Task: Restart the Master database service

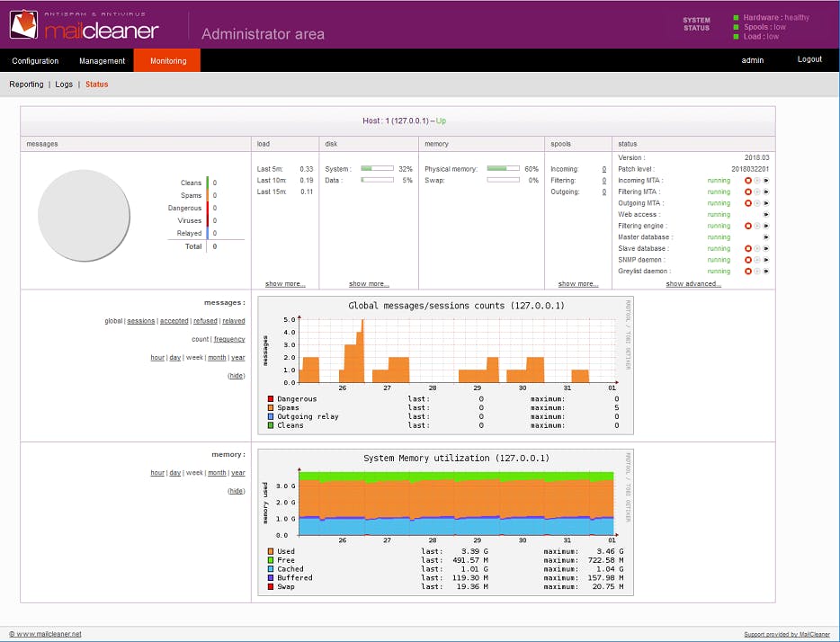Action: (766, 237)
